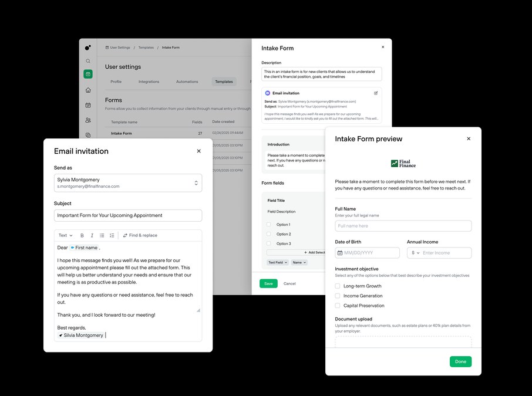The image size is (532, 396).
Task: Open the Send as sender dropdown
Action: click(128, 182)
